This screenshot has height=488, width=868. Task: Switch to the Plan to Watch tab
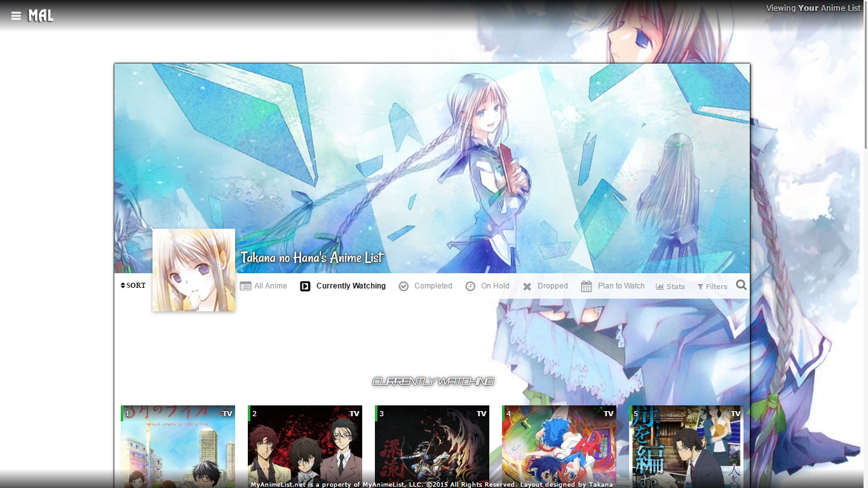[621, 286]
